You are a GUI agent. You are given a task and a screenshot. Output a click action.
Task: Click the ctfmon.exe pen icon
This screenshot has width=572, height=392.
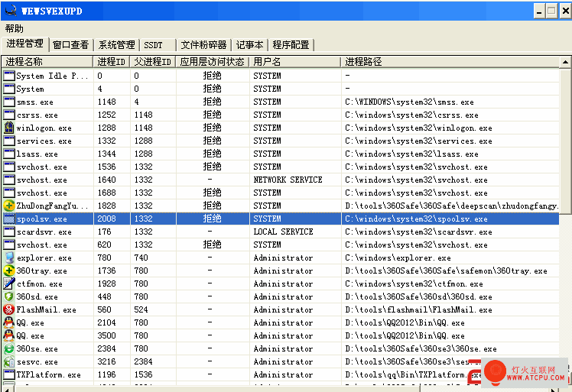8,283
